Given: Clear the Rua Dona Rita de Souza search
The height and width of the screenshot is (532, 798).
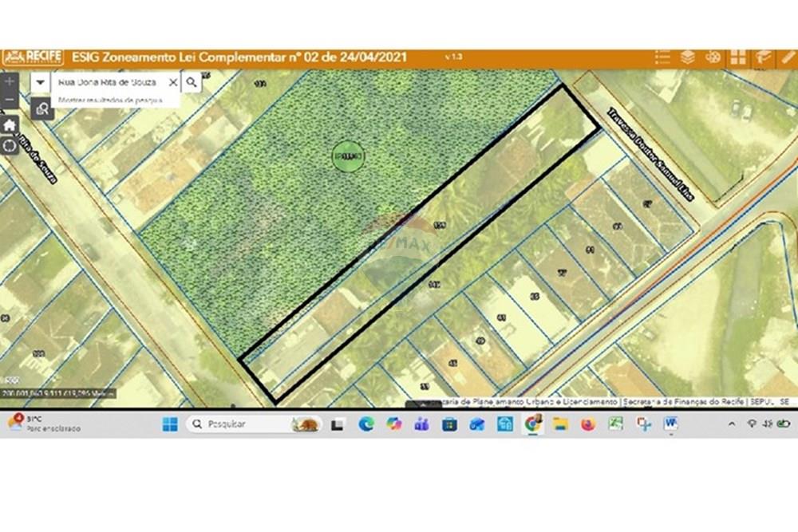Looking at the screenshot, I should point(172,82).
